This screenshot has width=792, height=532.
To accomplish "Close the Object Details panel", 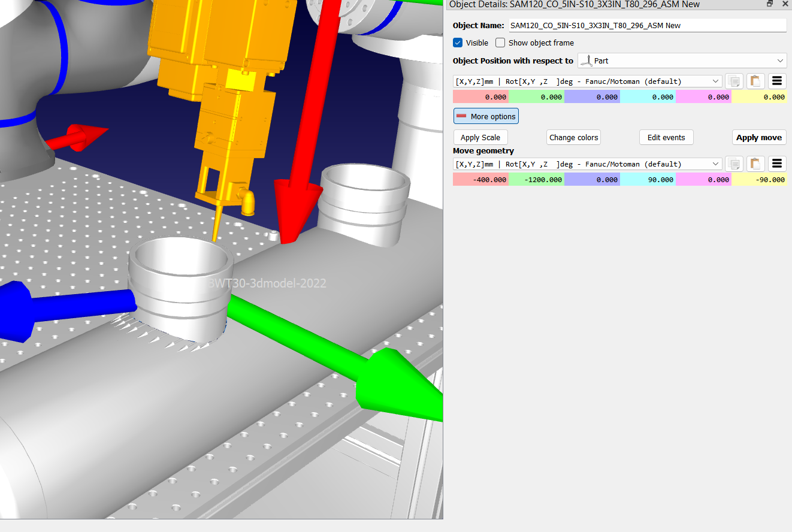I will coord(785,4).
